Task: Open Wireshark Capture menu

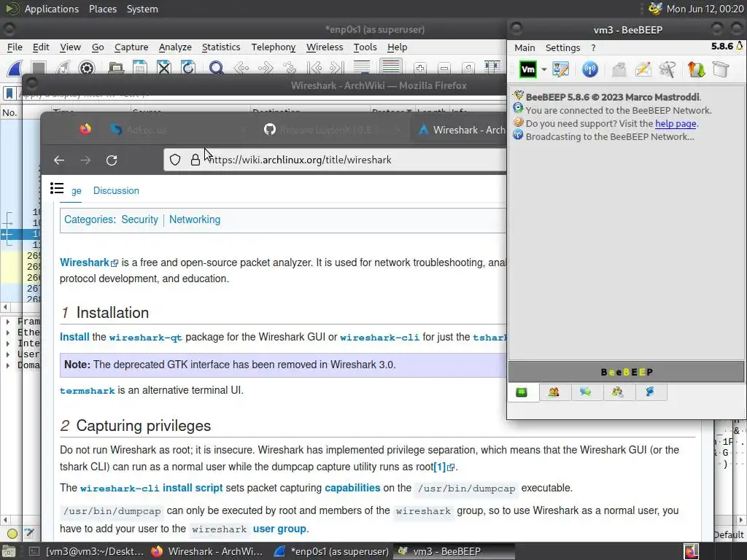Action: (x=131, y=47)
